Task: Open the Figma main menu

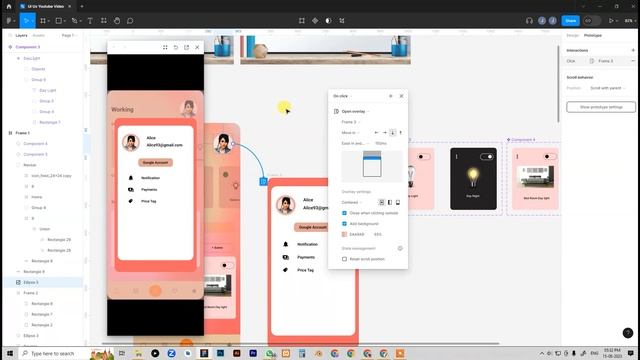Action: point(10,21)
